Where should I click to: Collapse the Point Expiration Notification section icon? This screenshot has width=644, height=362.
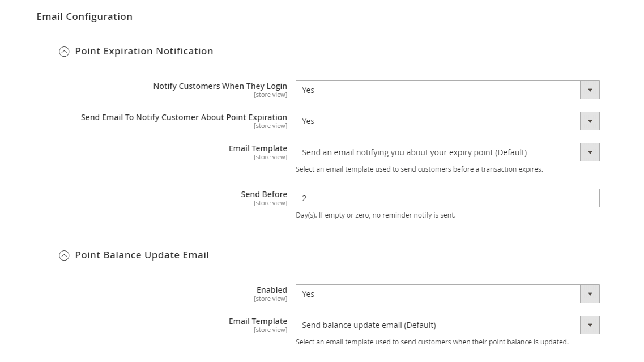pyautogui.click(x=64, y=52)
